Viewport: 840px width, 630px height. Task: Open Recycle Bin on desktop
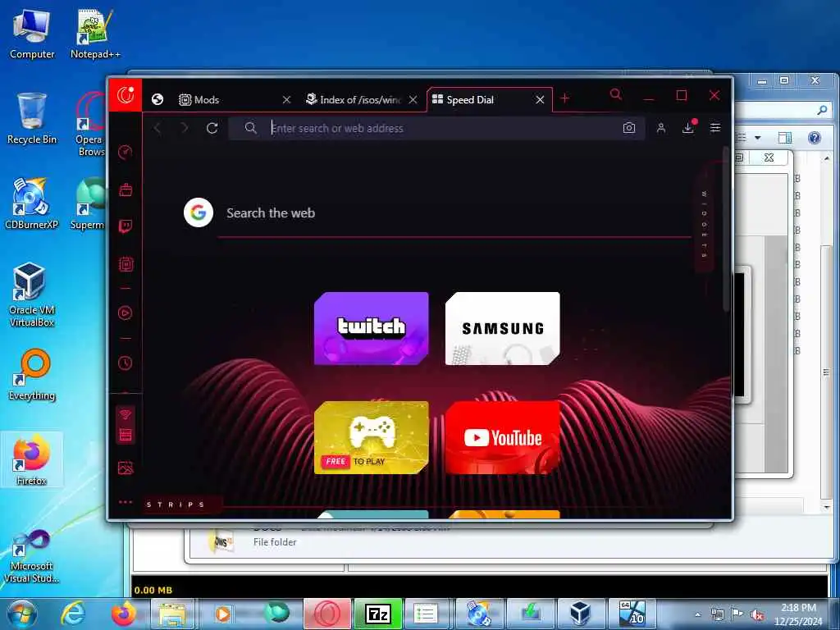click(32, 119)
